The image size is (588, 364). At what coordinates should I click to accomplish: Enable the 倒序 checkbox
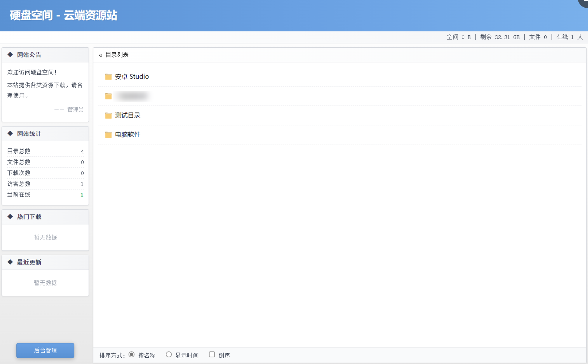(212, 355)
